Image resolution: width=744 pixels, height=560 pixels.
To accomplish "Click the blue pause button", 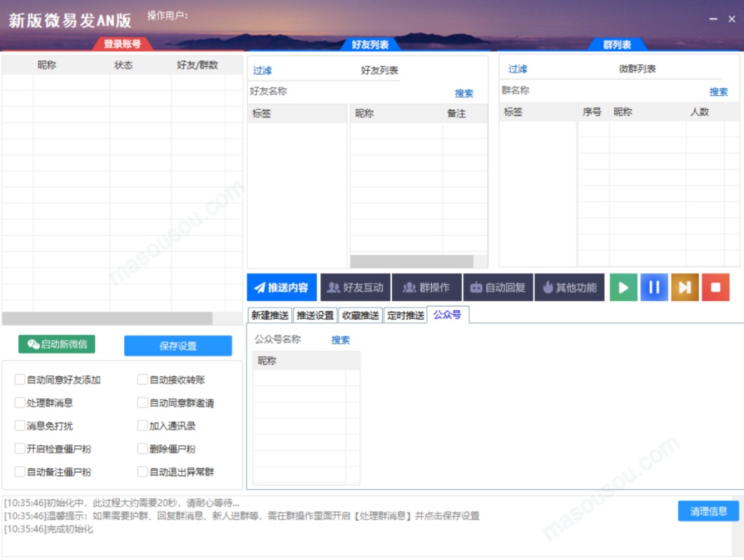I will pyautogui.click(x=654, y=287).
